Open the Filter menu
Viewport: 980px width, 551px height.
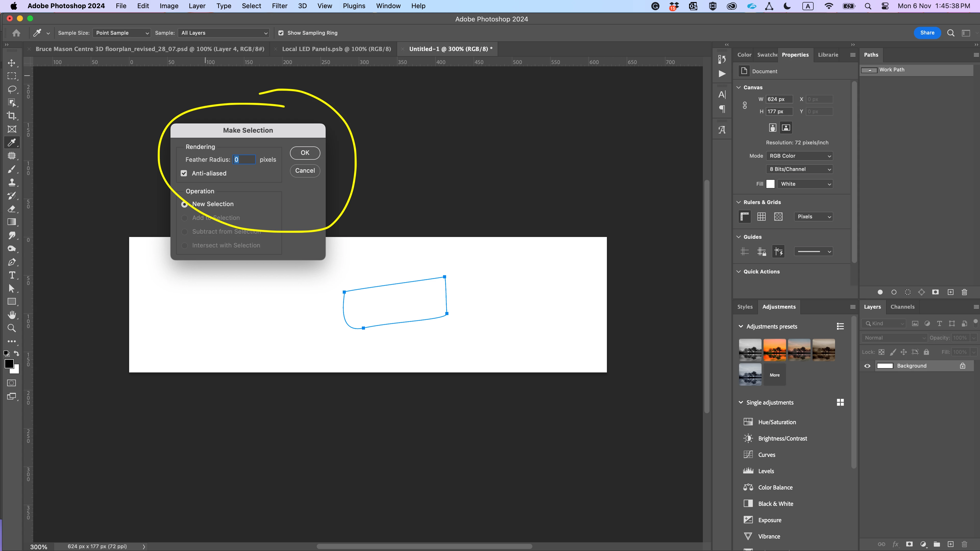click(279, 6)
